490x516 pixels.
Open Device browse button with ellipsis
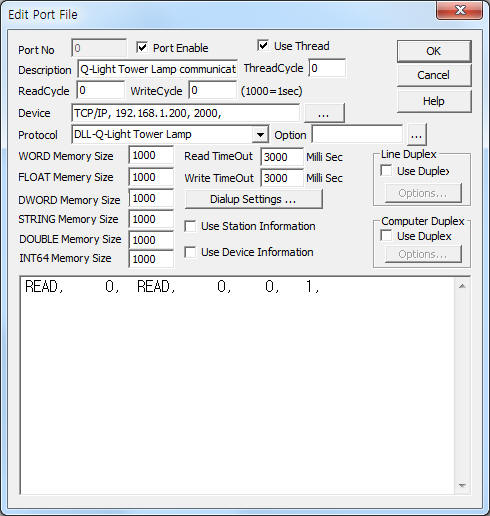(324, 113)
